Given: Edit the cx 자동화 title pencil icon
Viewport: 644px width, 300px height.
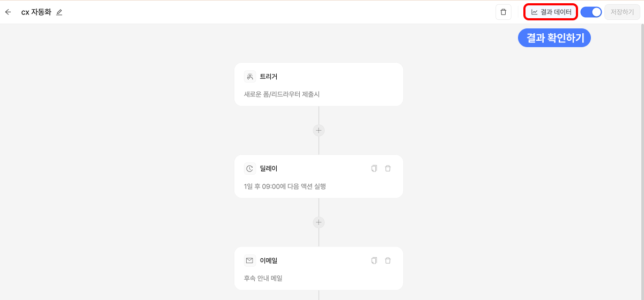Looking at the screenshot, I should point(60,12).
